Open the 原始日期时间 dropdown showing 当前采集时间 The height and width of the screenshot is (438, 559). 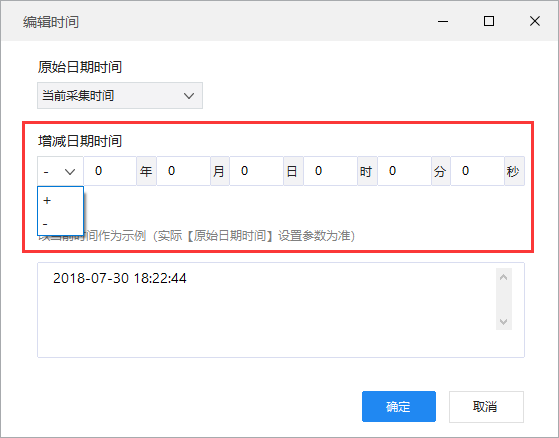point(120,96)
